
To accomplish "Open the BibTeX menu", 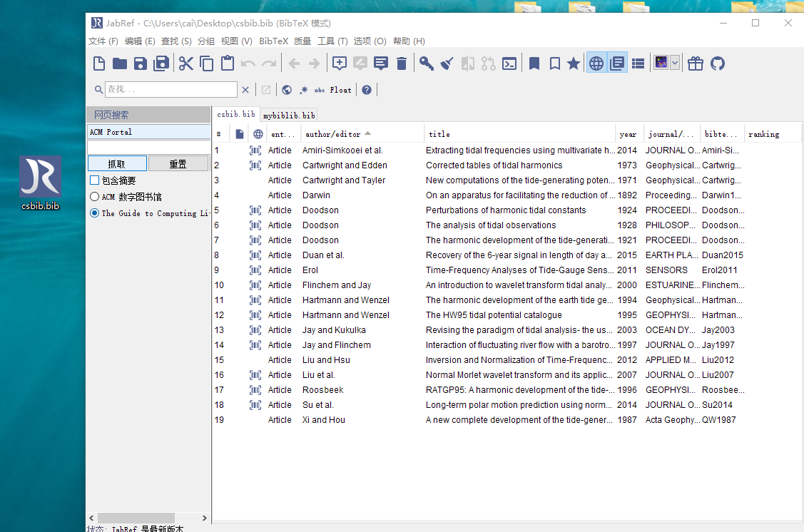I will 273,41.
